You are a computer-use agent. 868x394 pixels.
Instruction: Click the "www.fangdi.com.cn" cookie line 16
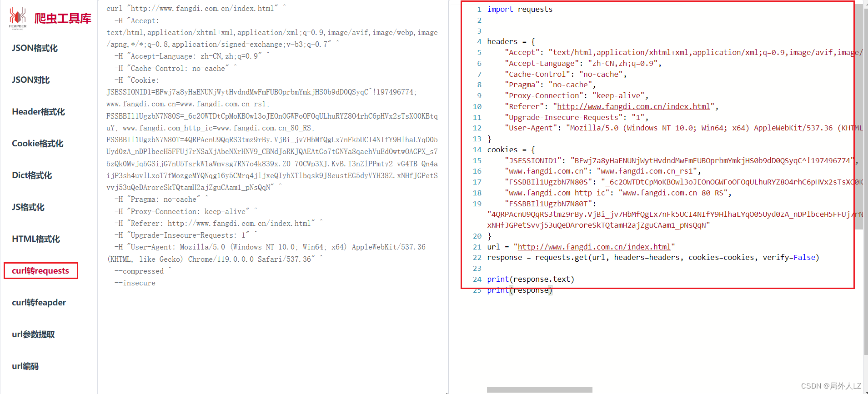point(602,171)
